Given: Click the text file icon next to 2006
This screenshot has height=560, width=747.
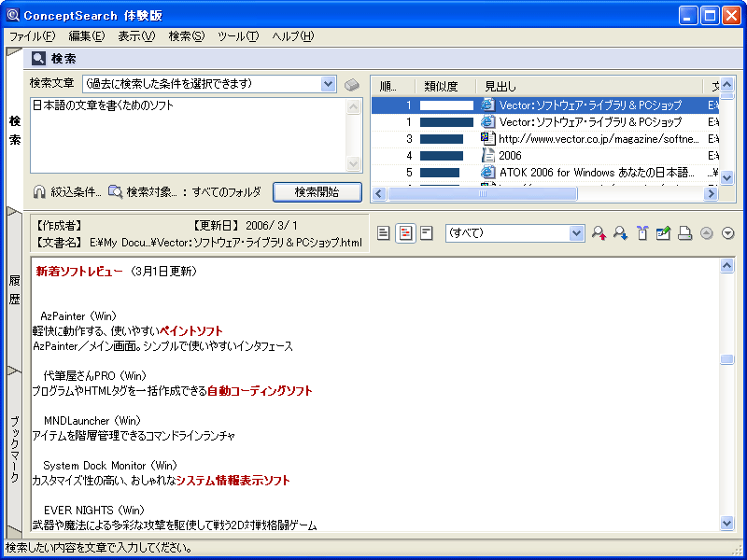Looking at the screenshot, I should coord(487,155).
